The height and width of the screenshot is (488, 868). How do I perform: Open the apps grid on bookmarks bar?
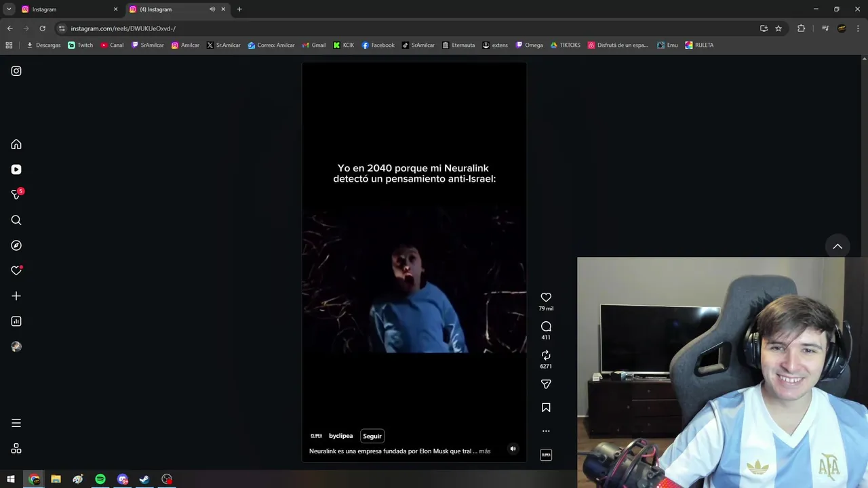[9, 45]
